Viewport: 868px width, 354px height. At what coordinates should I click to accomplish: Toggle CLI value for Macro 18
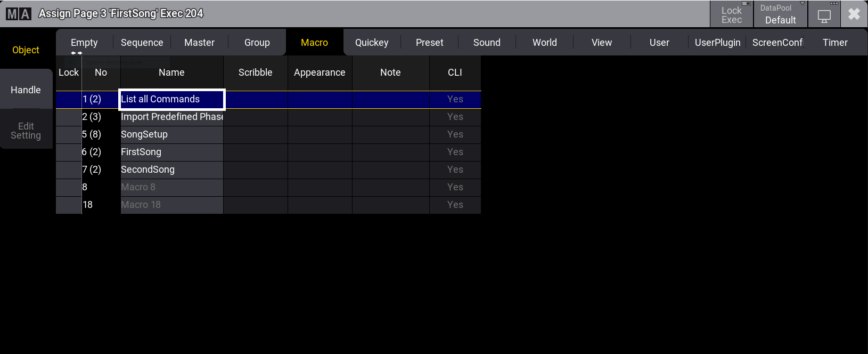point(455,205)
